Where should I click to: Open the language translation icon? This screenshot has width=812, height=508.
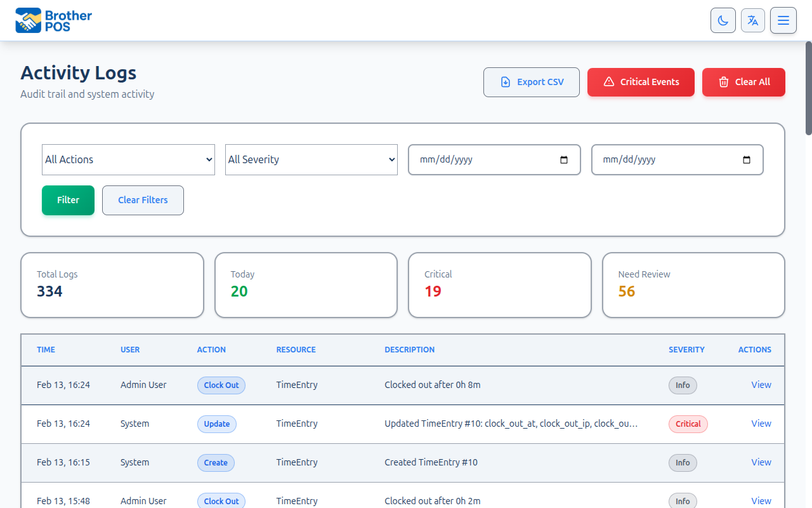pos(753,20)
